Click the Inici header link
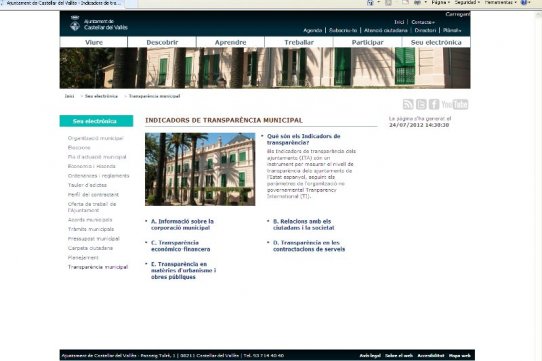Viewport: 542px width, 361px height. click(399, 22)
